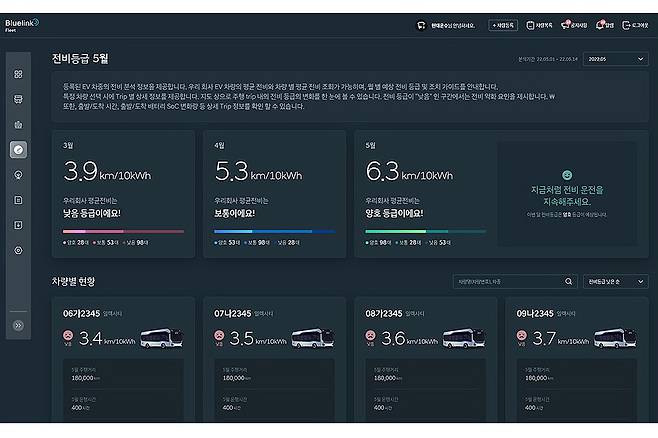Click the bus vehicle icon in sidebar

[x=18, y=99]
